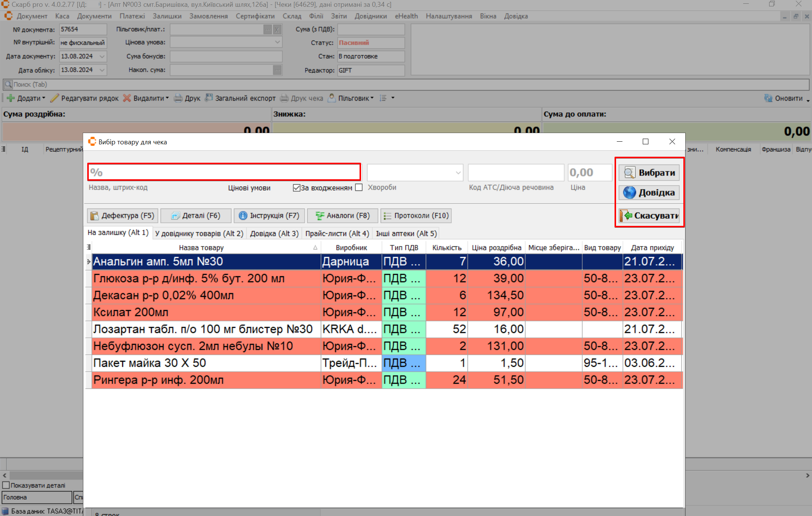The width and height of the screenshot is (812, 516).
Task: Open Деталі (F6) details window icon
Action: pyautogui.click(x=196, y=216)
